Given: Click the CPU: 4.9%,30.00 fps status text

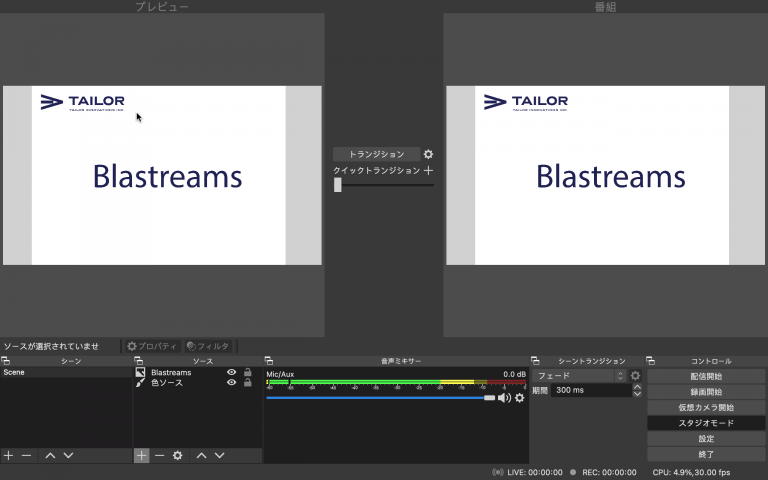Looking at the screenshot, I should click(x=691, y=472).
